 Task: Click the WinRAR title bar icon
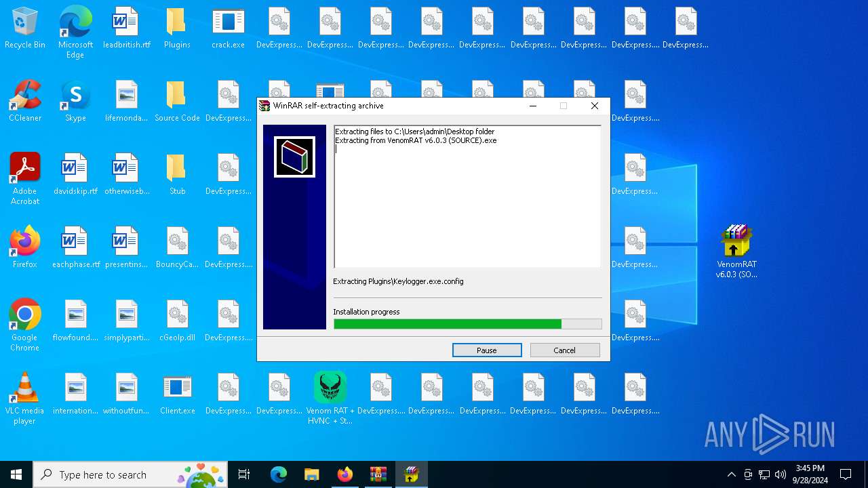click(x=264, y=106)
